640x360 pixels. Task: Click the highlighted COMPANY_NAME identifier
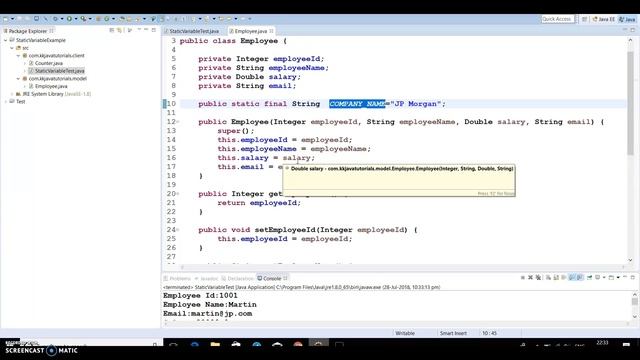pyautogui.click(x=357, y=104)
